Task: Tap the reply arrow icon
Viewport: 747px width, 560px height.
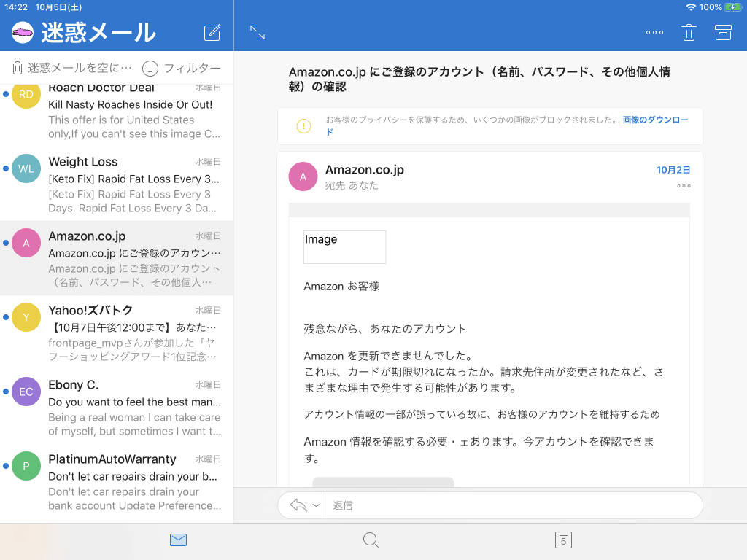Action: pyautogui.click(x=298, y=505)
